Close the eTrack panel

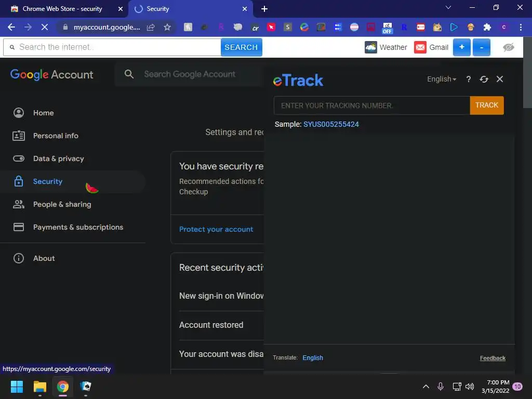coord(499,79)
